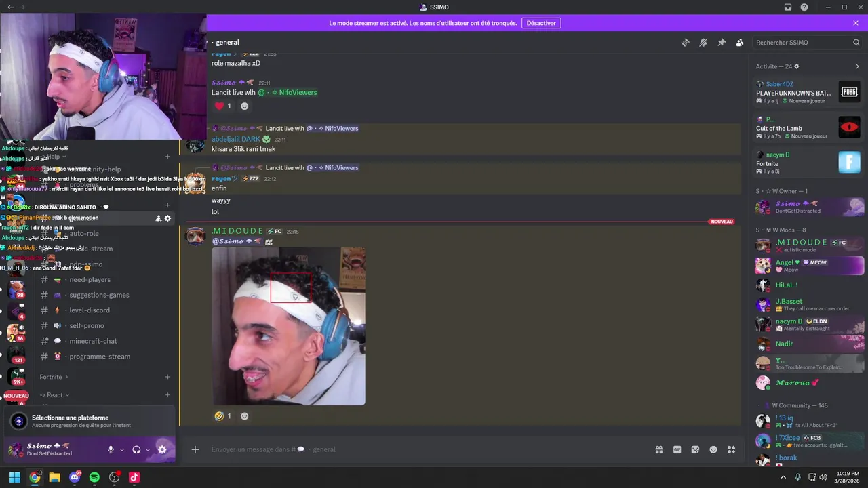Open Nadir member entry
Screen dimensions: 868x488
(x=810, y=344)
